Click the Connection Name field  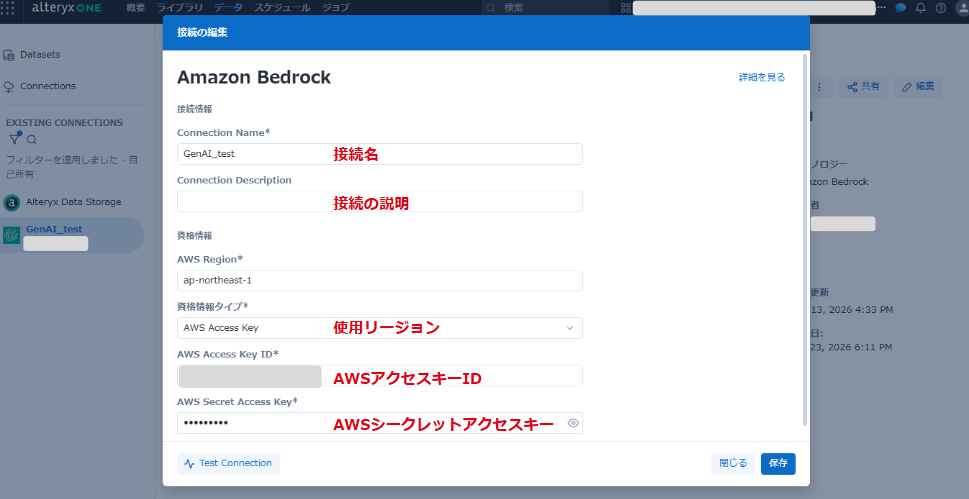click(x=379, y=154)
